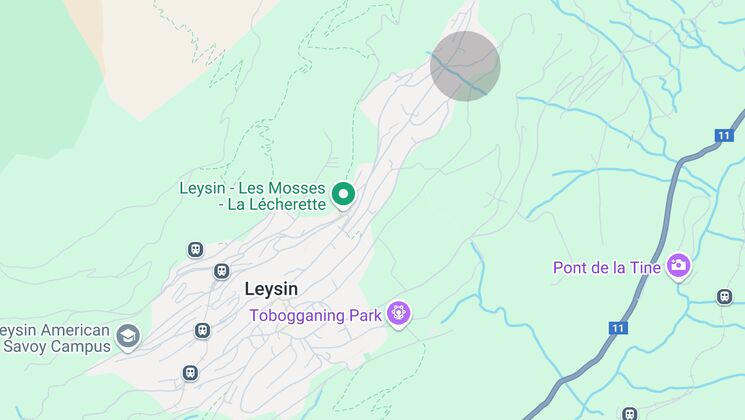Click the train station icon just above the Leysin label
Viewport: 745px width, 420px height.
[x=221, y=271]
